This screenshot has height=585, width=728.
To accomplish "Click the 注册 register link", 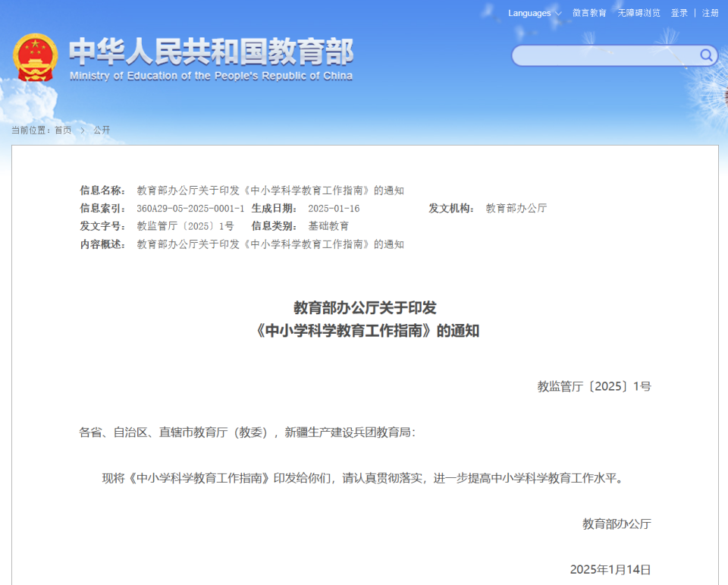I will (710, 13).
